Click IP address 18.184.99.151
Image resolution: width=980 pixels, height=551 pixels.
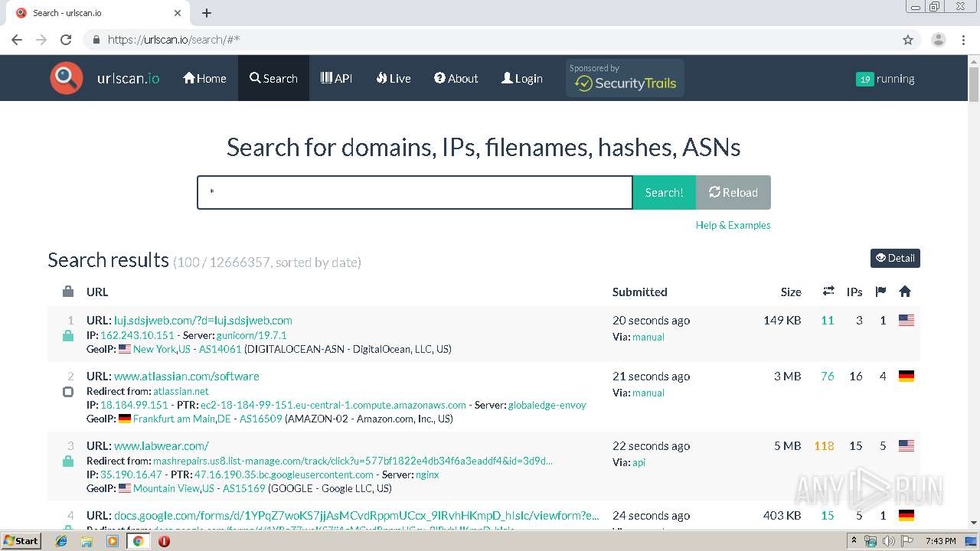click(134, 404)
